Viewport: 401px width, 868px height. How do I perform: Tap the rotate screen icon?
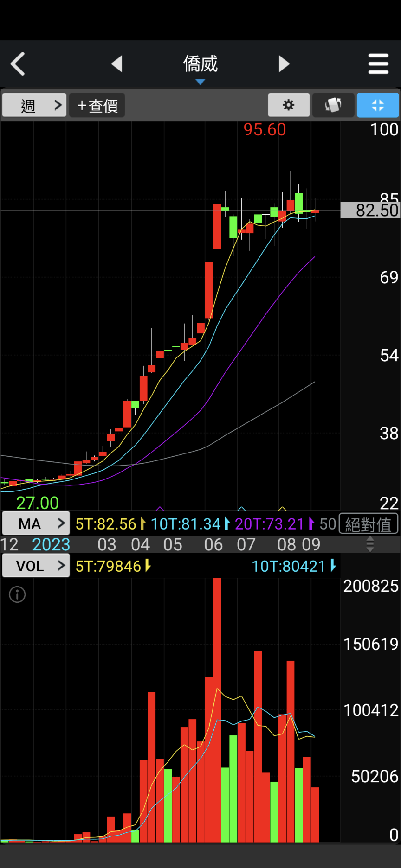click(333, 105)
